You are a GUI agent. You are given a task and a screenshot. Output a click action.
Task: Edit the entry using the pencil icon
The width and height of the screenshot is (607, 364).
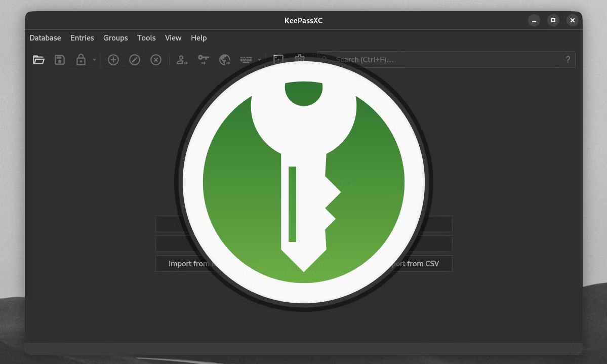134,60
